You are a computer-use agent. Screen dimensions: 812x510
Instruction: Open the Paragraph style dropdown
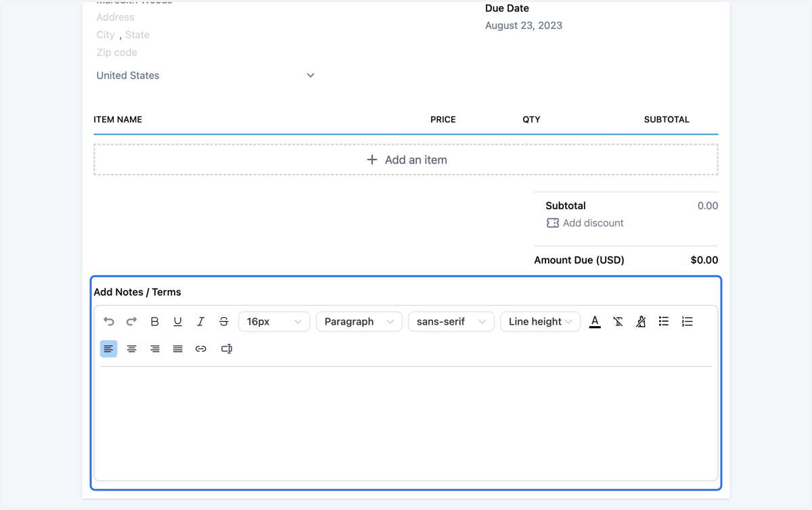click(359, 321)
